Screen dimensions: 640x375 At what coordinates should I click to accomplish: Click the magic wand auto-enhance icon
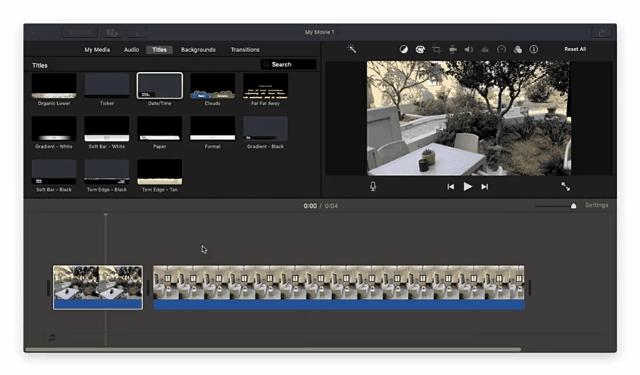click(352, 49)
